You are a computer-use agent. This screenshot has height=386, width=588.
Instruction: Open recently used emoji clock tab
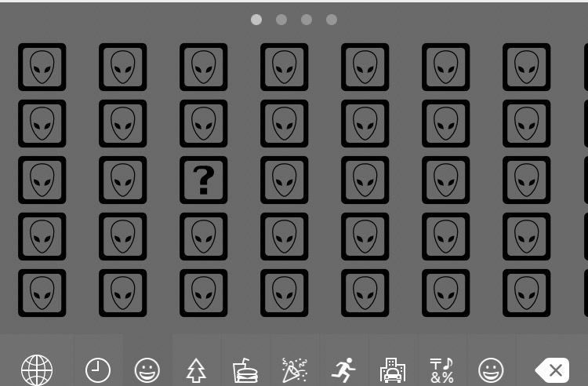[x=98, y=370]
